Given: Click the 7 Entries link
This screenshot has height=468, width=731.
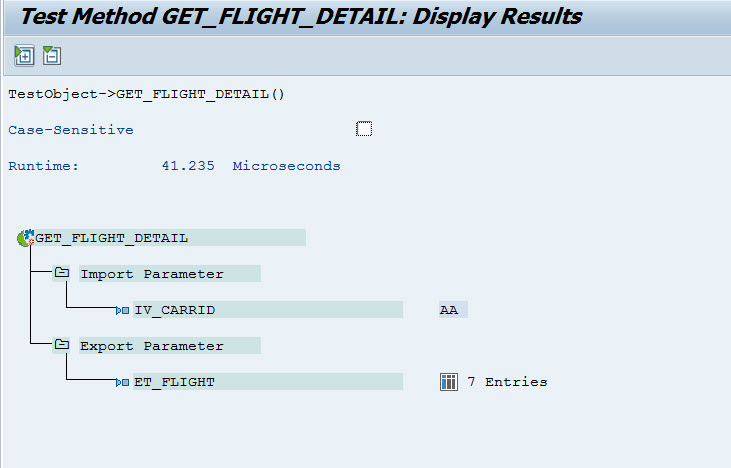Looking at the screenshot, I should (x=508, y=382).
